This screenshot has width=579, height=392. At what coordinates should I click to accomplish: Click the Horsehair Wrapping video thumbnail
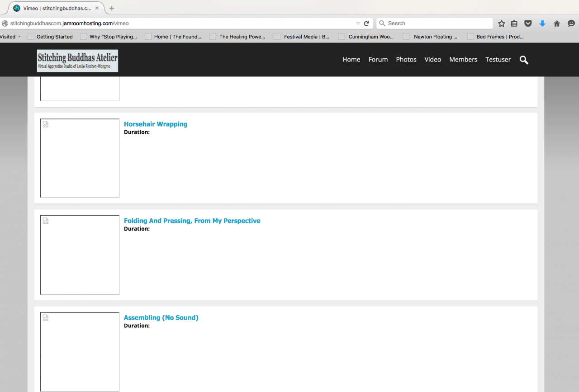coord(80,158)
